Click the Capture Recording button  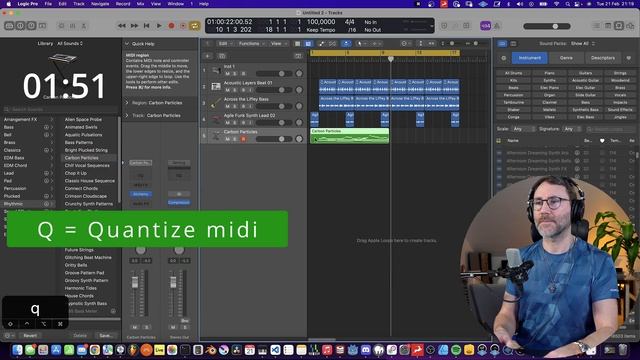pos(183,26)
